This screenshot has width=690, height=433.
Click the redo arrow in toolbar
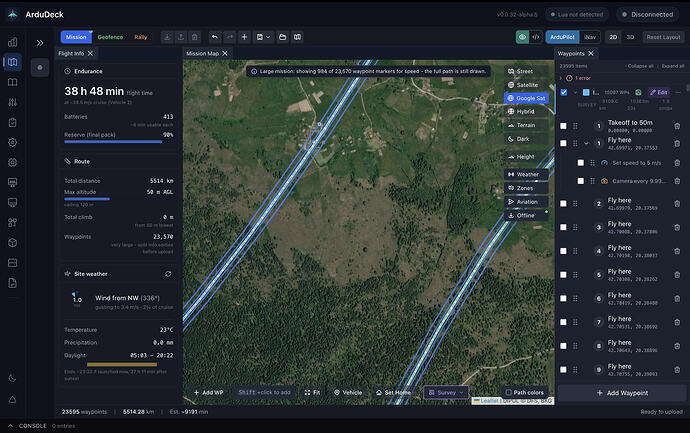pyautogui.click(x=229, y=37)
